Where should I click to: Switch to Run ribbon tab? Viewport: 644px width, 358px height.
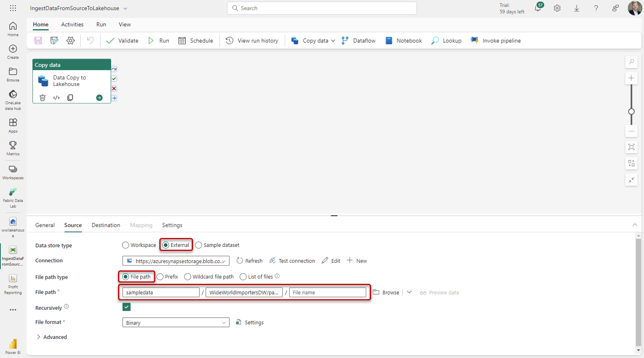tap(101, 24)
